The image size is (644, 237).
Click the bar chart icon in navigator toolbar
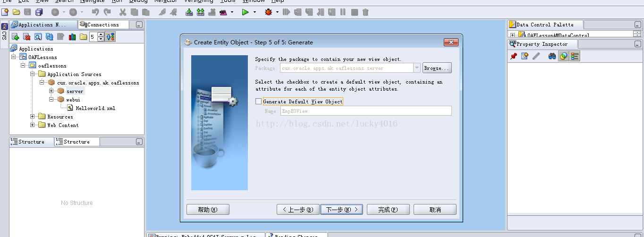72,36
